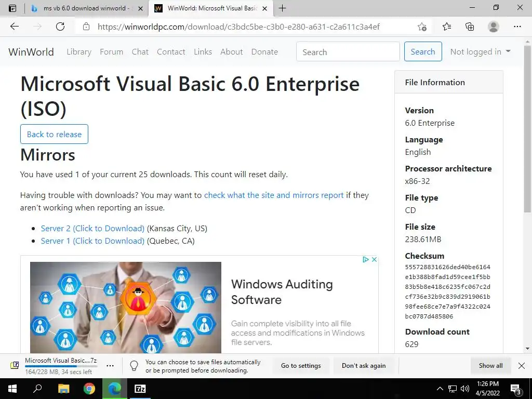Open Collections panel

tap(470, 26)
